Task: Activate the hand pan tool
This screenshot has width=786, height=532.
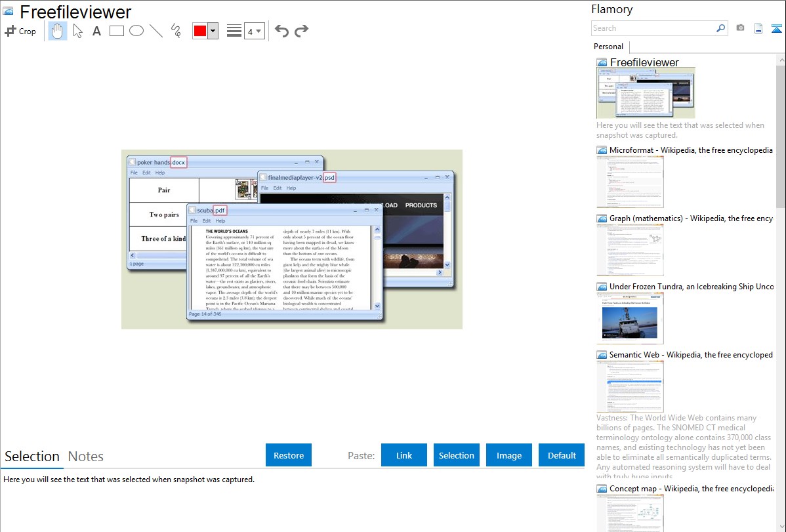Action: click(58, 31)
